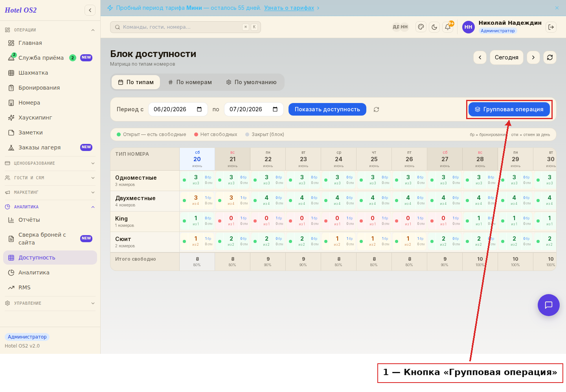Screen dimensions: 566x392
Task: Click small reset icon beside Показать доступность
Action: [x=376, y=109]
